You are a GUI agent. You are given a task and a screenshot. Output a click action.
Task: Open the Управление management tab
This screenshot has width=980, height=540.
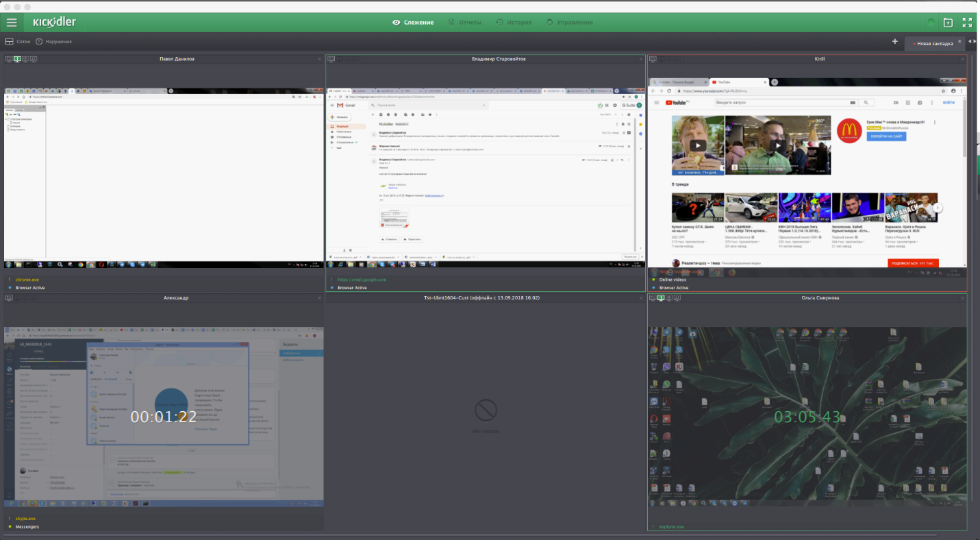(569, 23)
